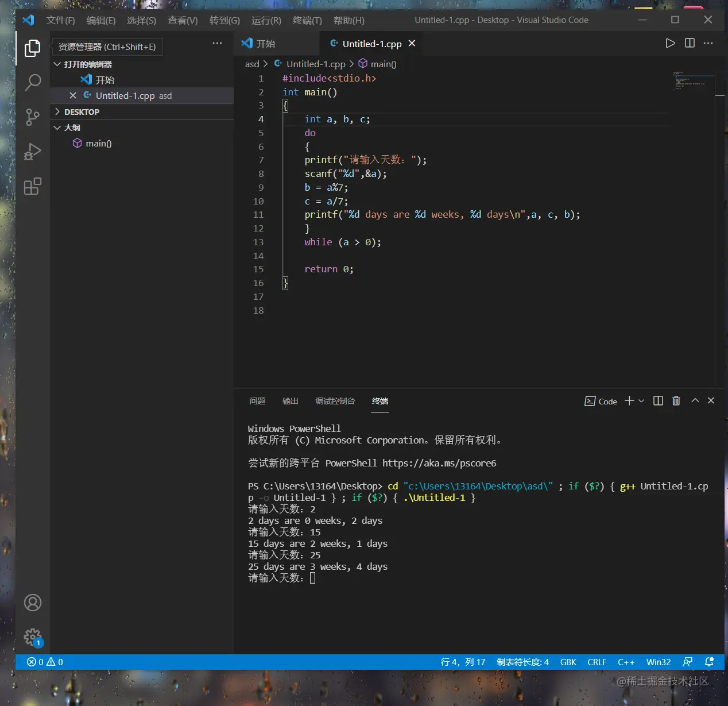Create a new terminal with plus icon
Viewport: 728px width, 706px height.
[629, 401]
